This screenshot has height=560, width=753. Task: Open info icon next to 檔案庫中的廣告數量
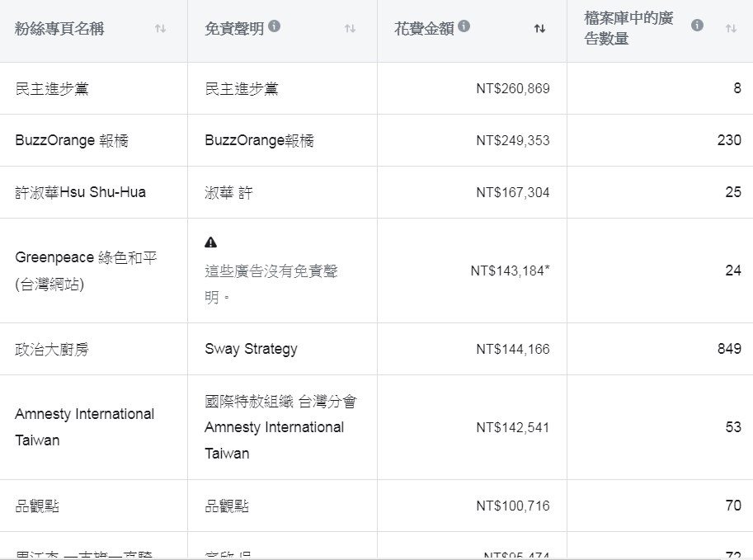[697, 25]
